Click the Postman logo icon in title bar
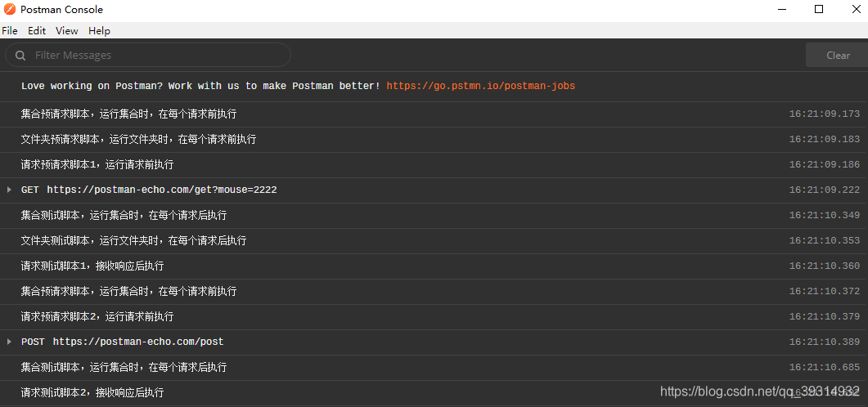Image resolution: width=868 pixels, height=407 pixels. pyautogui.click(x=10, y=10)
